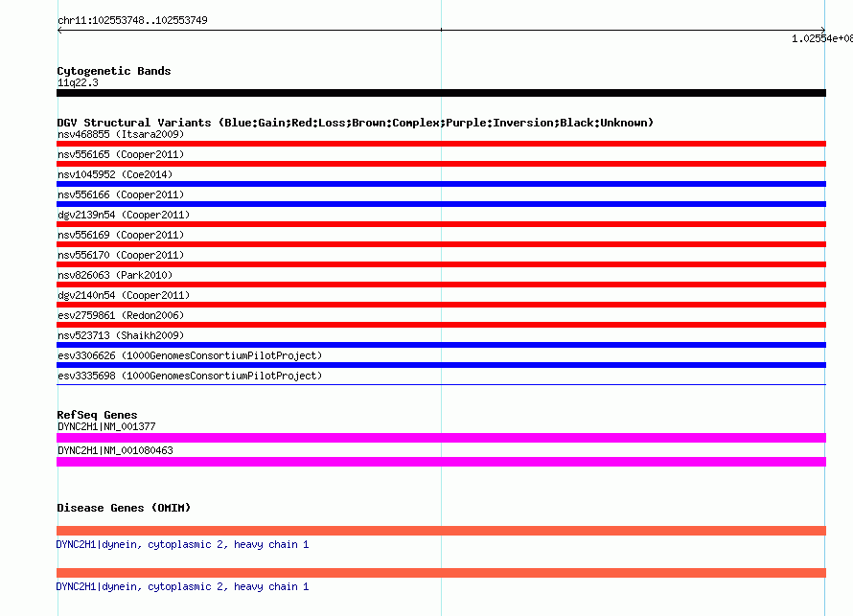853x616 pixels.
Task: Click the nsv556170 (Cooper2011) label
Action: (121, 255)
